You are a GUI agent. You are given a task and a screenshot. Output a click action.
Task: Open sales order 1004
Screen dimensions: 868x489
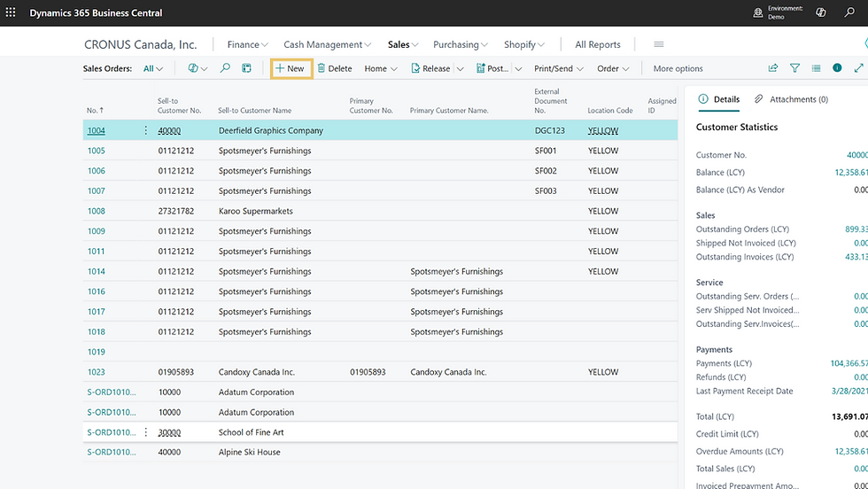[x=96, y=131]
